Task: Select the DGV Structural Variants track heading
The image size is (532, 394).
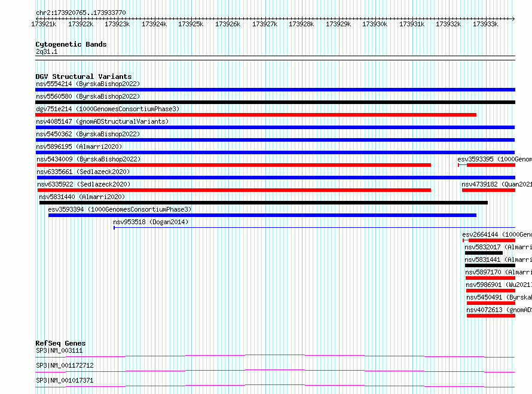Action: coord(84,77)
